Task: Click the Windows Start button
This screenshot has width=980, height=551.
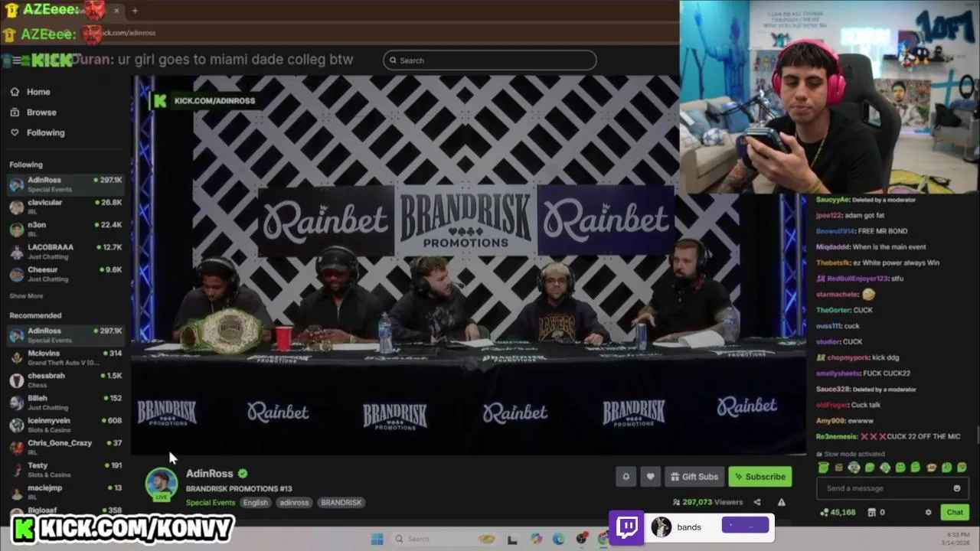Action: click(x=377, y=539)
